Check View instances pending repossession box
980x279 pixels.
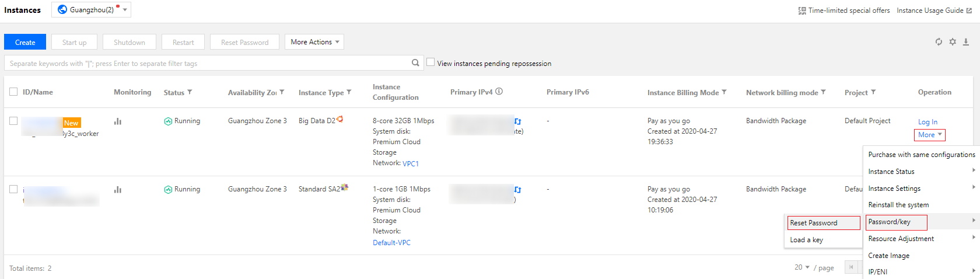coord(431,62)
